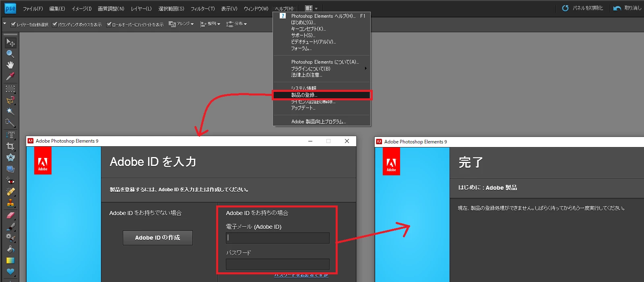Viewport: 644px width, 282px height.
Task: Click the ヘルプ(H) menu
Action: [284, 8]
